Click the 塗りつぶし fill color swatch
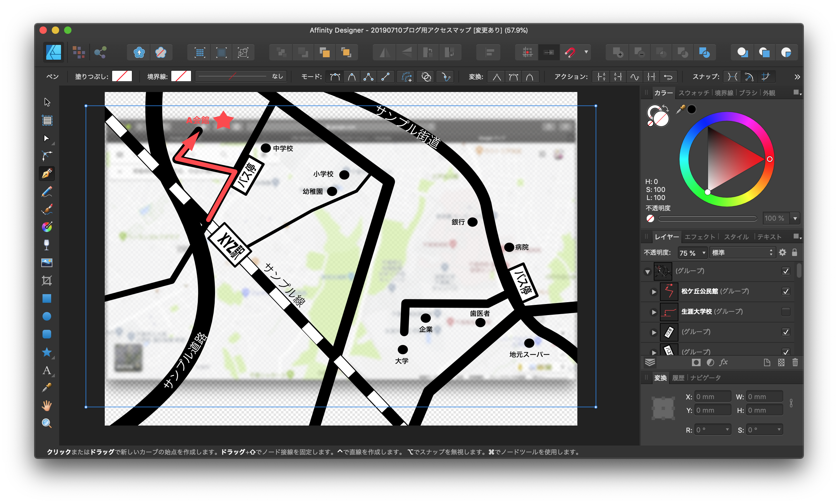This screenshot has width=838, height=504. (x=122, y=76)
